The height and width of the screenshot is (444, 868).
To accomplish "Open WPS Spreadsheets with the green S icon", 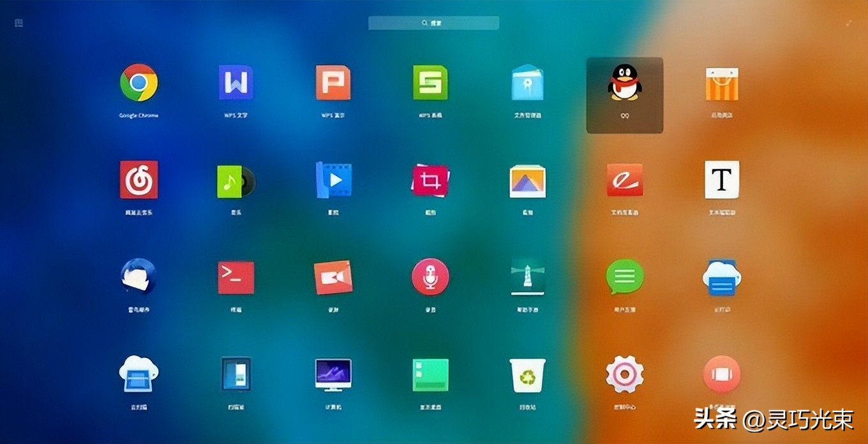I will (430, 83).
